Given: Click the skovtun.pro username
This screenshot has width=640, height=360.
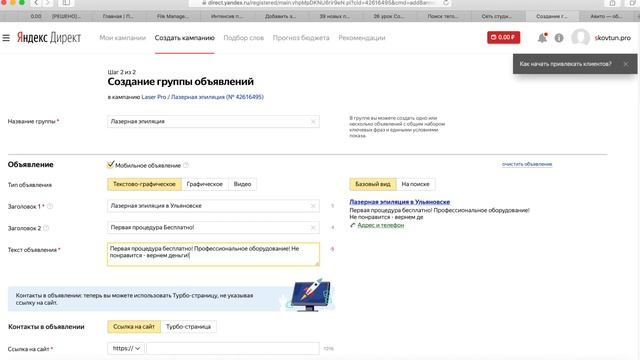Looking at the screenshot, I should tap(613, 38).
